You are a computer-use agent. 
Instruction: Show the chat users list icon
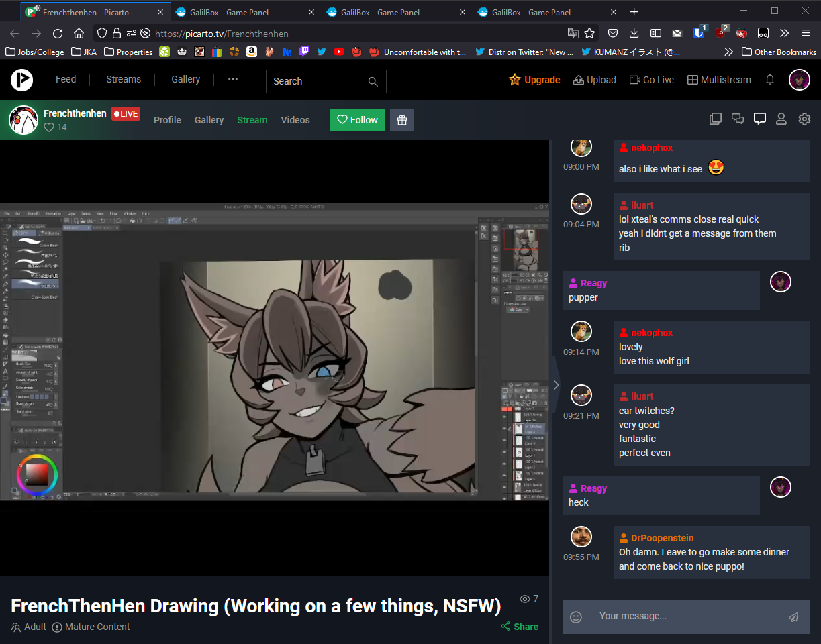(781, 119)
